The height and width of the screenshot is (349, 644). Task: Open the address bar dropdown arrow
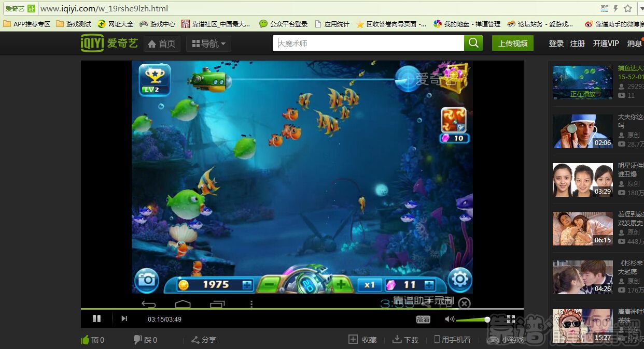pos(641,8)
